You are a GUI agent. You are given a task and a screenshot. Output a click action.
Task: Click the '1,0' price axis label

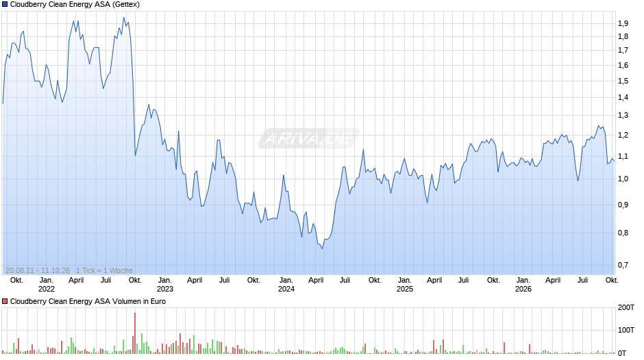pos(623,179)
